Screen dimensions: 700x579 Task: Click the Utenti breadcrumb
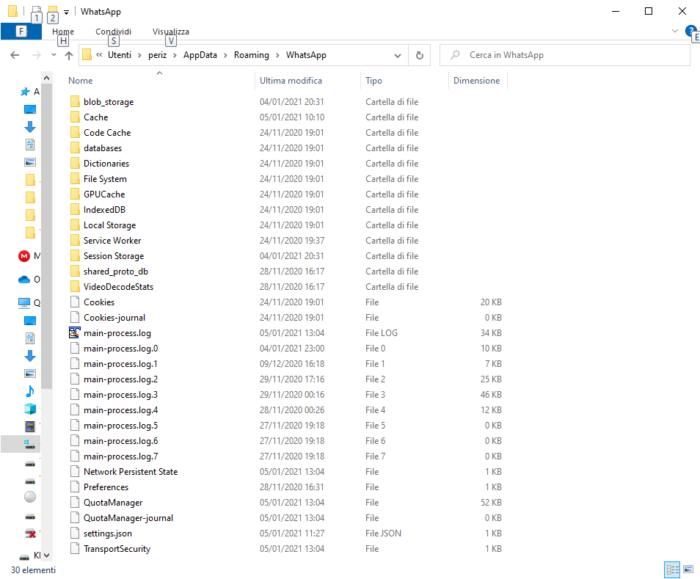[x=120, y=55]
